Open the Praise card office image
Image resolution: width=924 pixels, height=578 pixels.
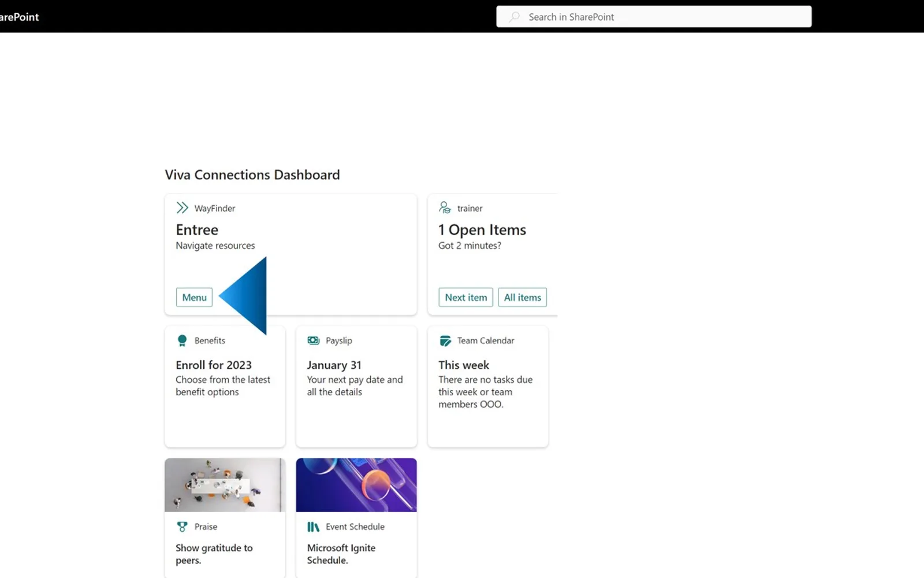tap(225, 485)
